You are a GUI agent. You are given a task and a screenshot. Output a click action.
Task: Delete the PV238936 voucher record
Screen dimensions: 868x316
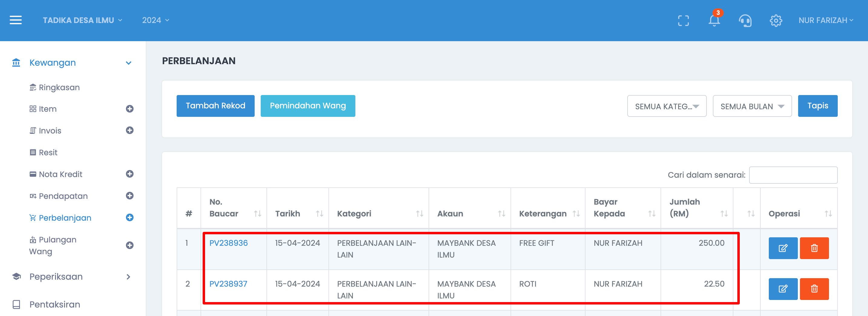click(x=814, y=248)
